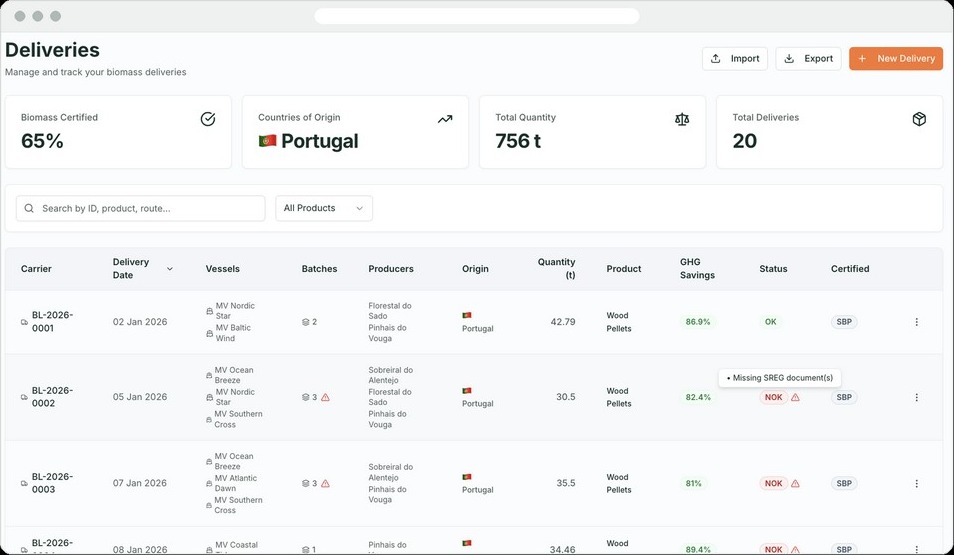Open row actions menu for BL-2026-0002

pos(916,397)
